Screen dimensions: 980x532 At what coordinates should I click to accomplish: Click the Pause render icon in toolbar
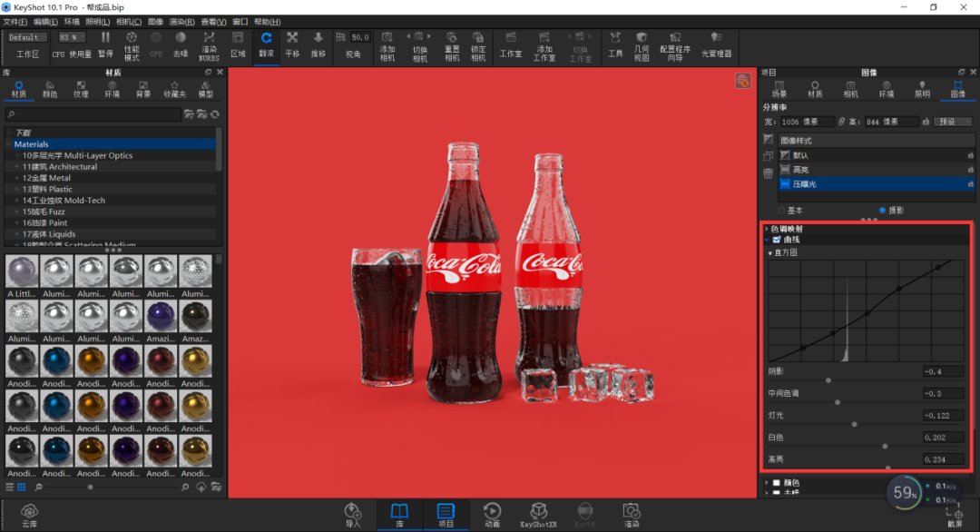(105, 45)
